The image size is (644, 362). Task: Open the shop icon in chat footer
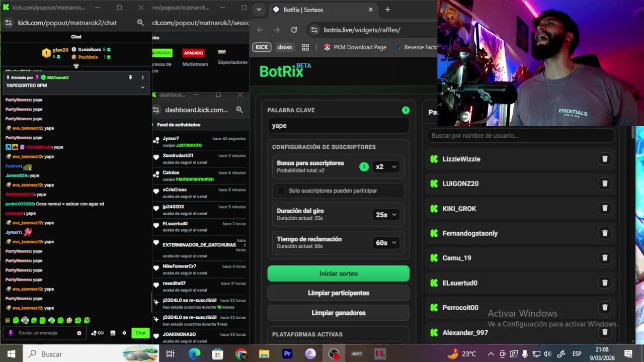tap(113, 333)
